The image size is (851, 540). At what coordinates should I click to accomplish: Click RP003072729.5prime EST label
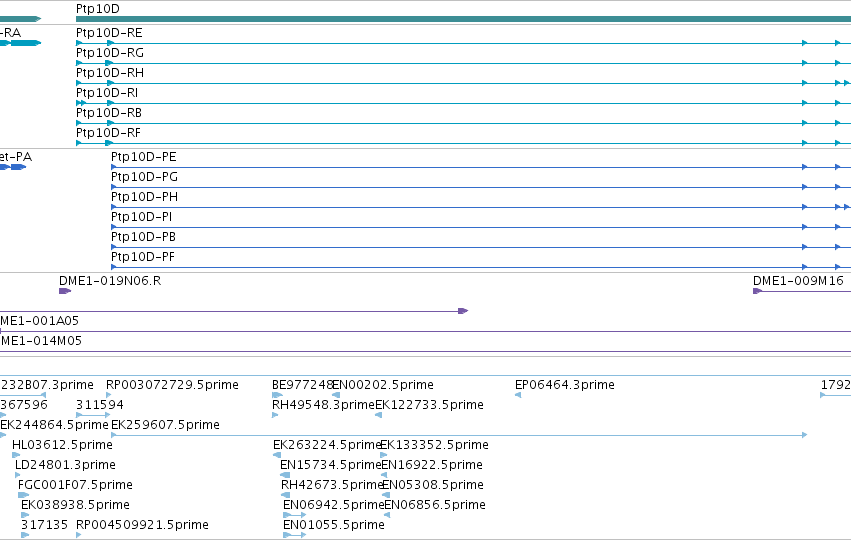pos(172,385)
